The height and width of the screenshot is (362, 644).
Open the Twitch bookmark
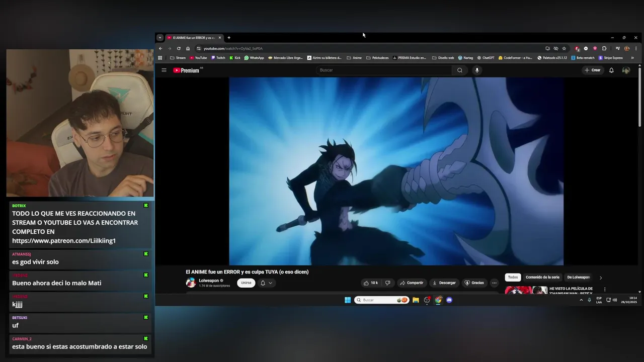coord(218,58)
